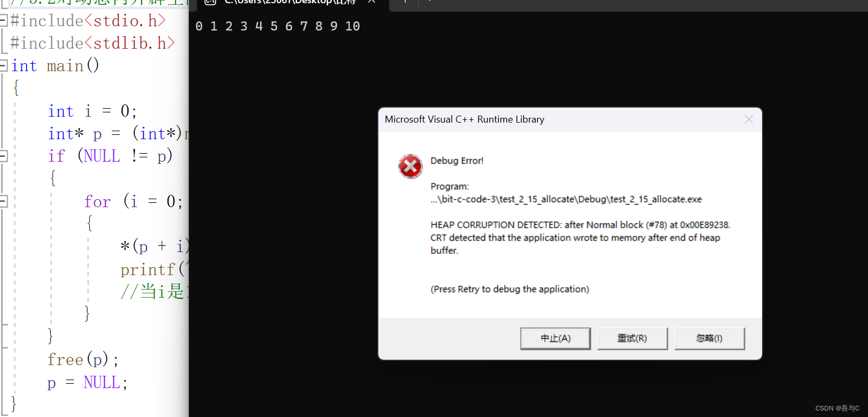This screenshot has height=417, width=868.
Task: Click the 'if (NULL != p)' code line
Action: [x=110, y=156]
